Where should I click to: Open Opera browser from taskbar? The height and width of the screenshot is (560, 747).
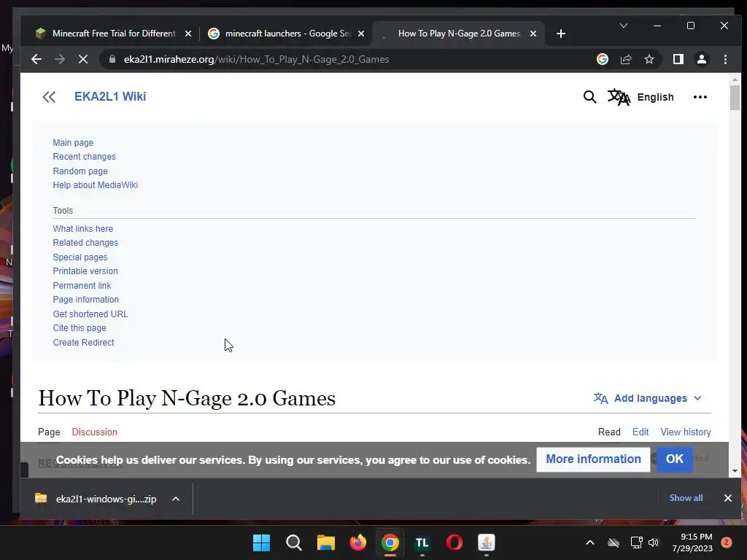click(454, 542)
